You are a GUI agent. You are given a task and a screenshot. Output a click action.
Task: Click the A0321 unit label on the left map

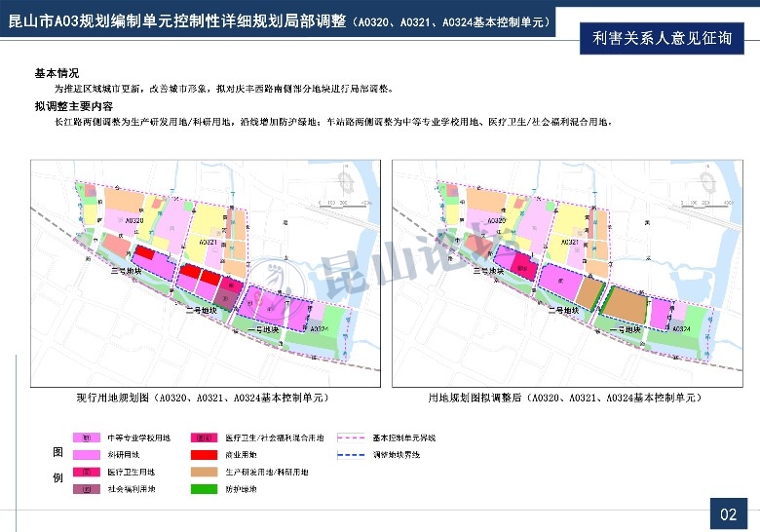[x=207, y=241]
